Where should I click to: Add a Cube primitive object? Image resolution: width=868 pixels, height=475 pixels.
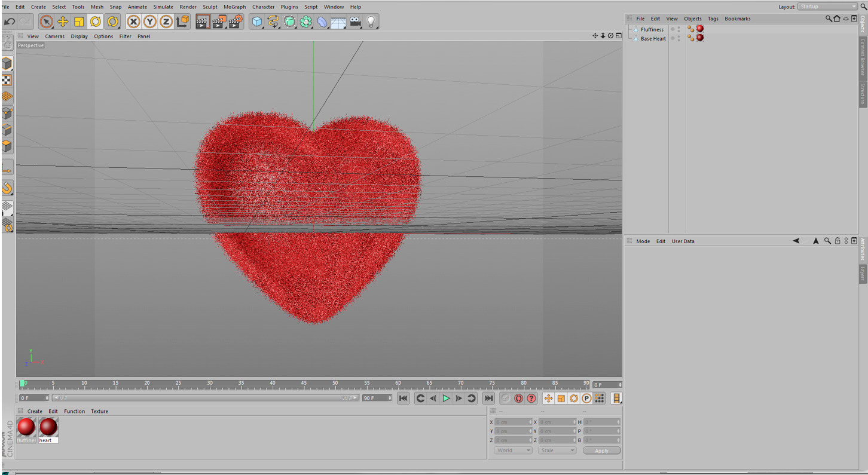[257, 22]
